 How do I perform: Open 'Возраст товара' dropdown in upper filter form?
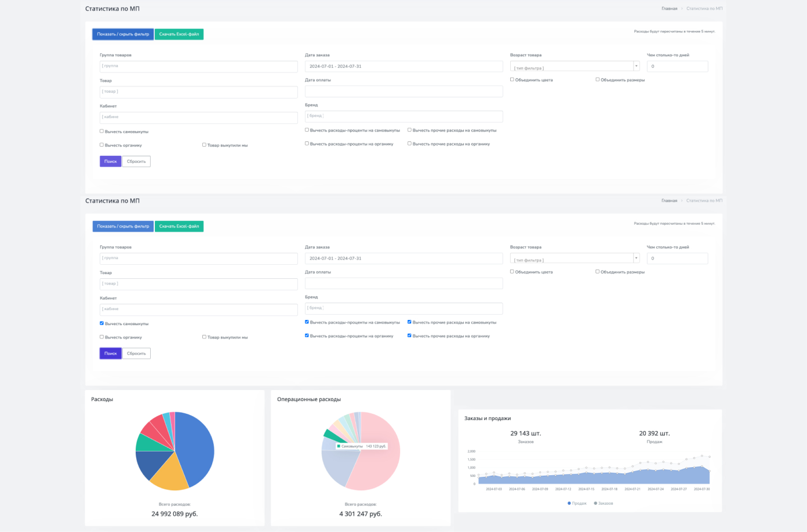tap(575, 66)
